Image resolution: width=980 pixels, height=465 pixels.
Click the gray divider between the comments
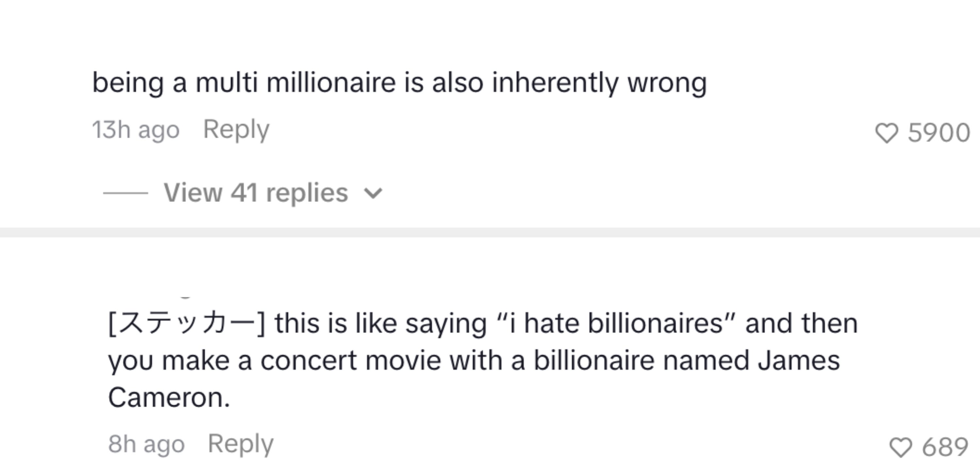click(490, 233)
